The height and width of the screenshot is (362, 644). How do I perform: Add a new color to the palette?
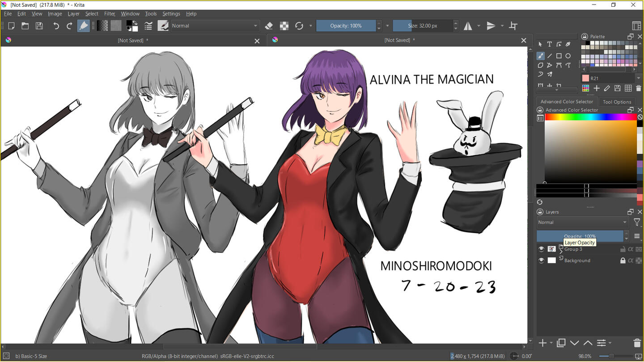pyautogui.click(x=596, y=88)
